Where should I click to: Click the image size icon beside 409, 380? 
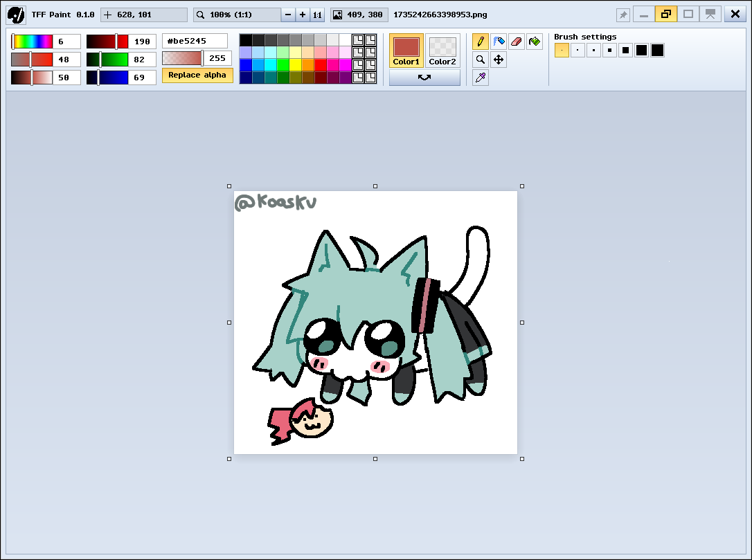(x=338, y=15)
